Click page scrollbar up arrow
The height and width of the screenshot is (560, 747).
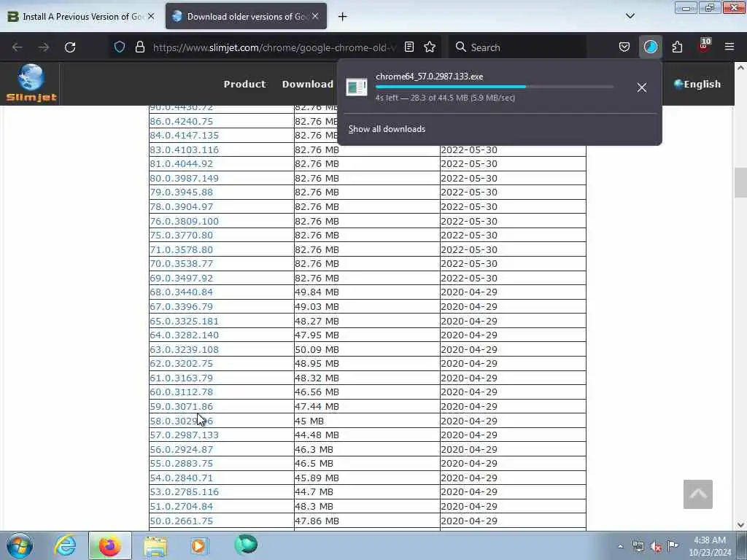(x=740, y=68)
